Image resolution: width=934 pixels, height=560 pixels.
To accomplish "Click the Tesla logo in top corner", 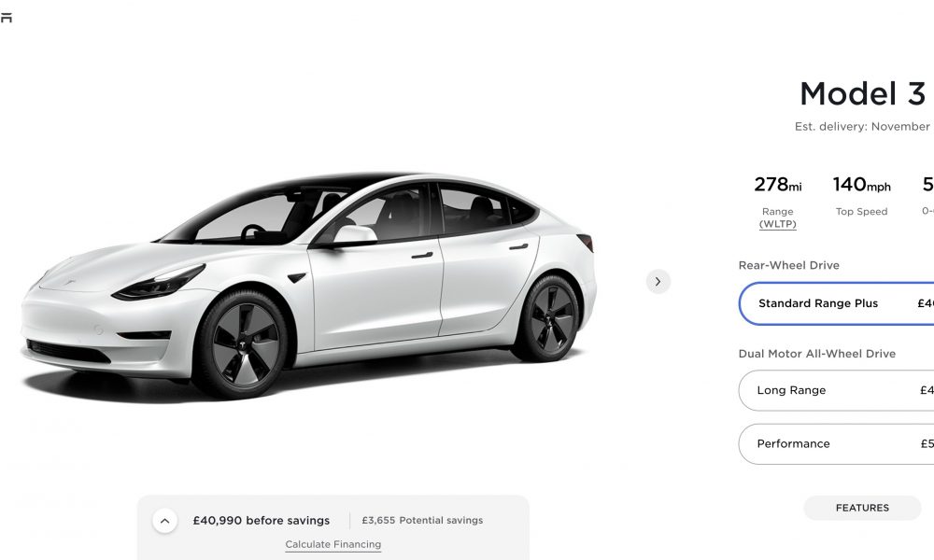I will click(x=6, y=18).
